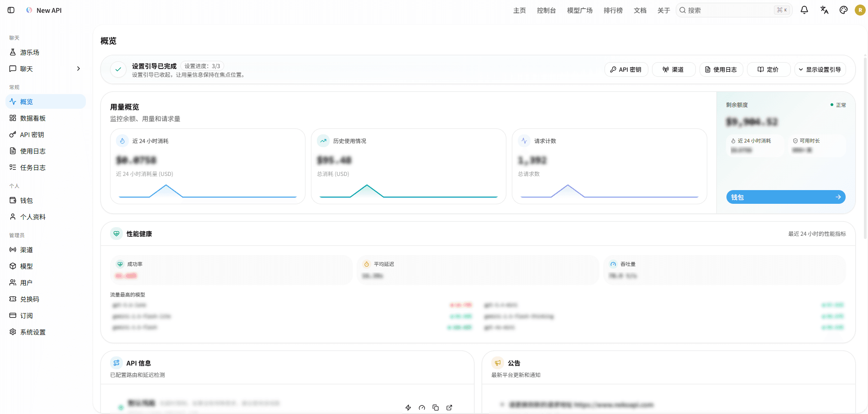Image resolution: width=868 pixels, height=414 pixels.
Task: Click the 平均延迟 timer icon
Action: point(367,264)
